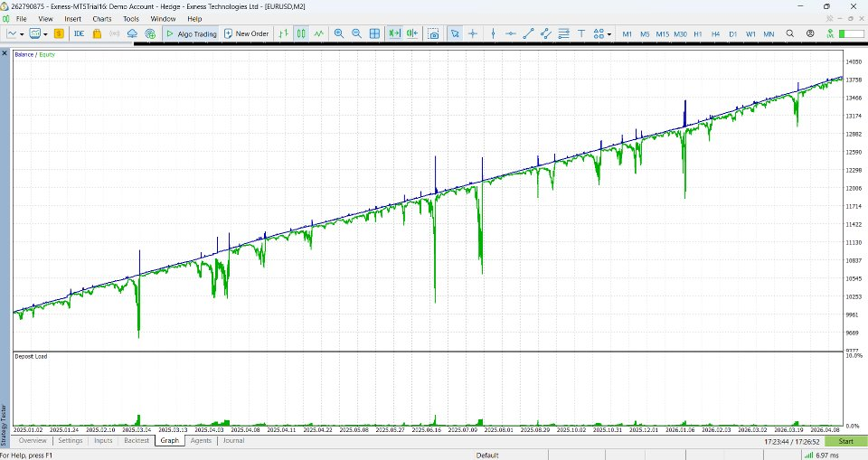Open the search magnifier icon
868x460 pixels.
(x=790, y=33)
